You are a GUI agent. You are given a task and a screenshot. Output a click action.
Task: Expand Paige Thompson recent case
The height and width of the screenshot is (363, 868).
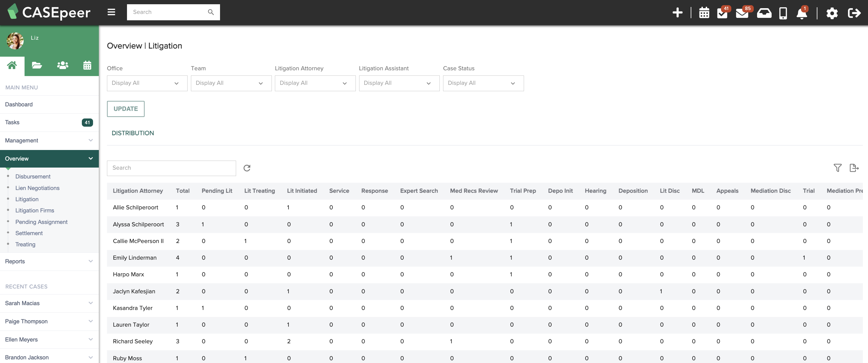pyautogui.click(x=49, y=321)
